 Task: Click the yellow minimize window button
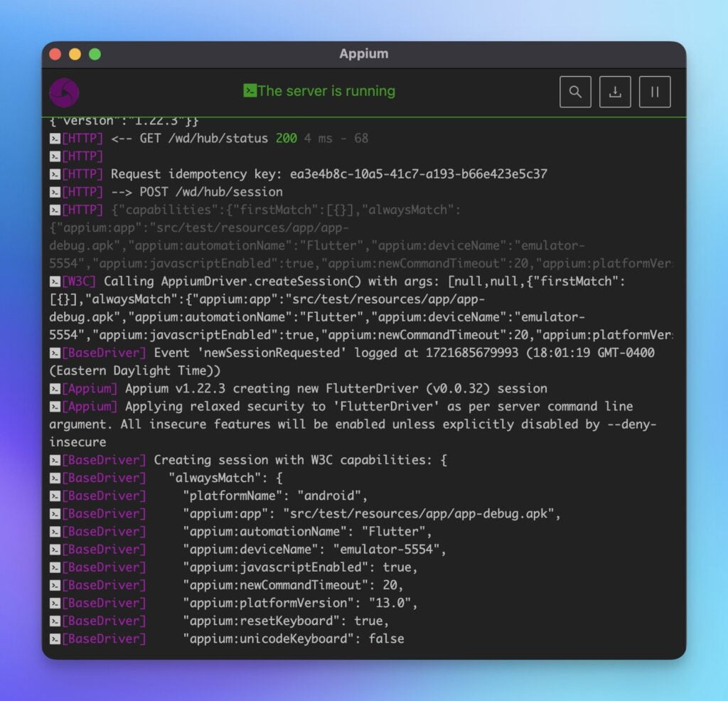[75, 54]
